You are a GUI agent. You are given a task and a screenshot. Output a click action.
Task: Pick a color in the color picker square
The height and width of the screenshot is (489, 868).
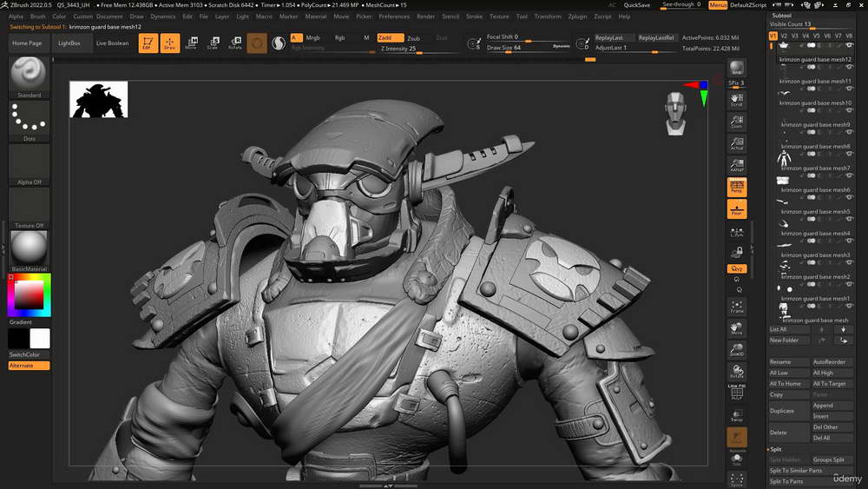[29, 295]
